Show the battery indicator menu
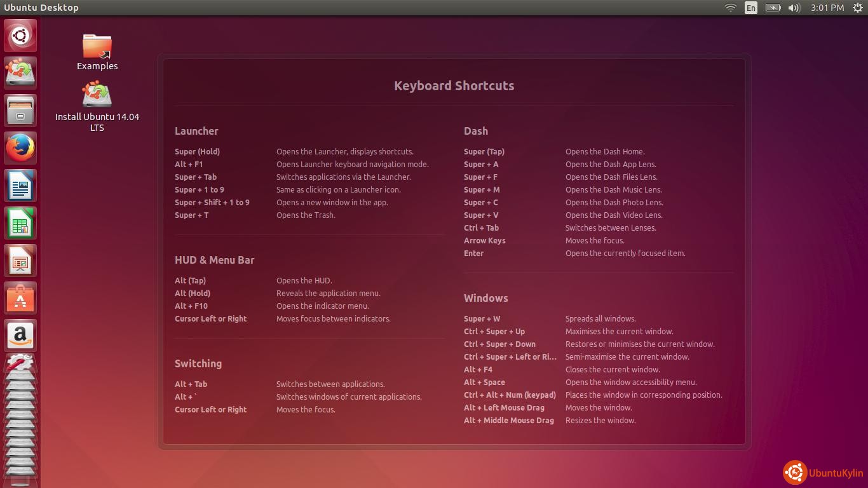Image resolution: width=868 pixels, height=488 pixels. coord(773,8)
